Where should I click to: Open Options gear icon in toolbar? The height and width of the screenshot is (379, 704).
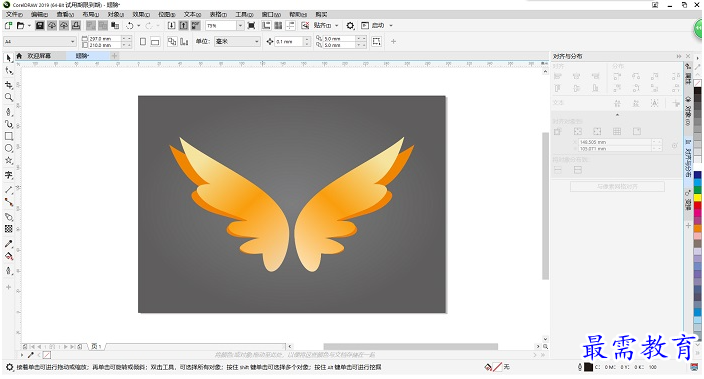(x=350, y=26)
